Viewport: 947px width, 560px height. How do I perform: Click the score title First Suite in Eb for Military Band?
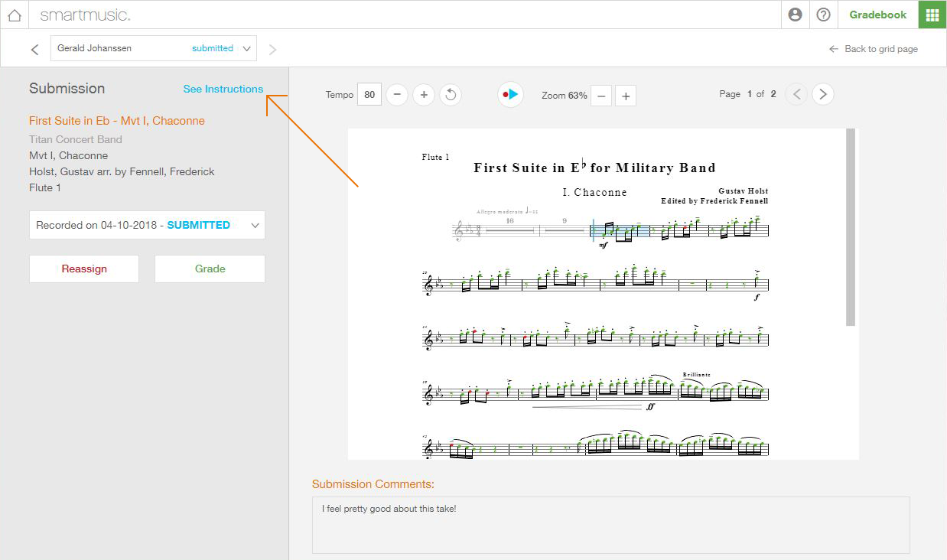coord(594,168)
